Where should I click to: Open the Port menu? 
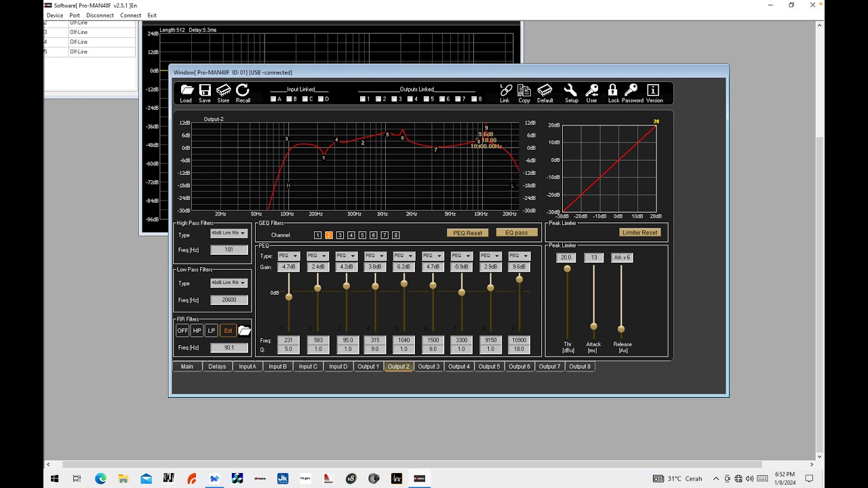[74, 15]
